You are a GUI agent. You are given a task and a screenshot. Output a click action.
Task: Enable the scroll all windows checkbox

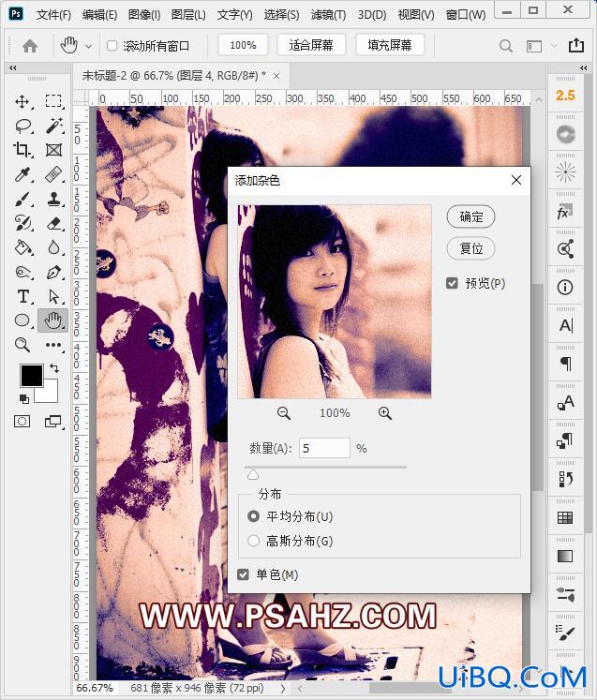click(112, 46)
